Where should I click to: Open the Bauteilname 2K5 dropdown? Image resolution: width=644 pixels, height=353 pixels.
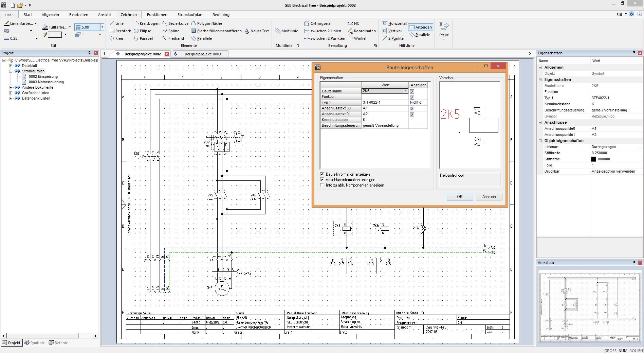(x=405, y=91)
